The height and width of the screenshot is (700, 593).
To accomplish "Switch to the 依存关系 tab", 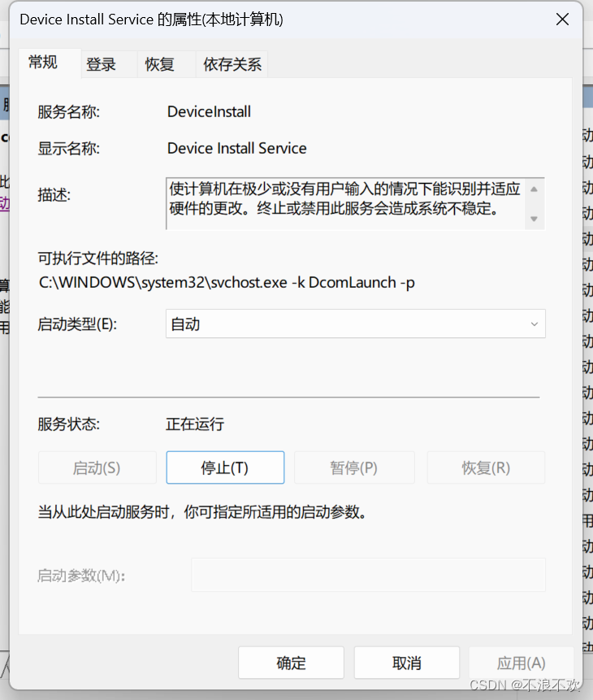I will tap(232, 65).
